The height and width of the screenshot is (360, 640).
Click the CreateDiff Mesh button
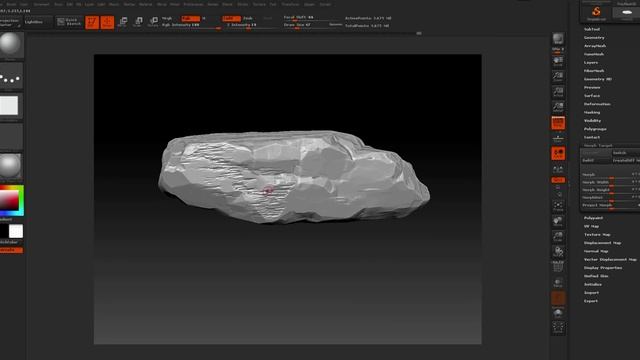pos(625,160)
